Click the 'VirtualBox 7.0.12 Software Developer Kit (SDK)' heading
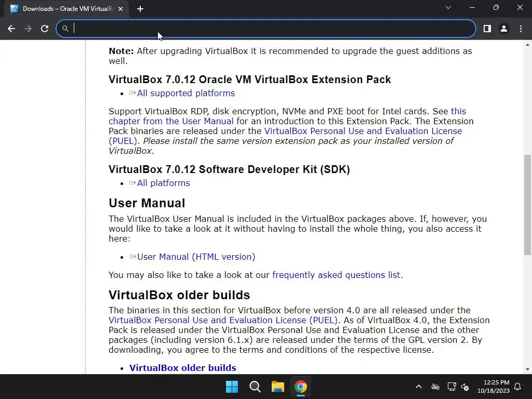The height and width of the screenshot is (399, 532). [229, 169]
